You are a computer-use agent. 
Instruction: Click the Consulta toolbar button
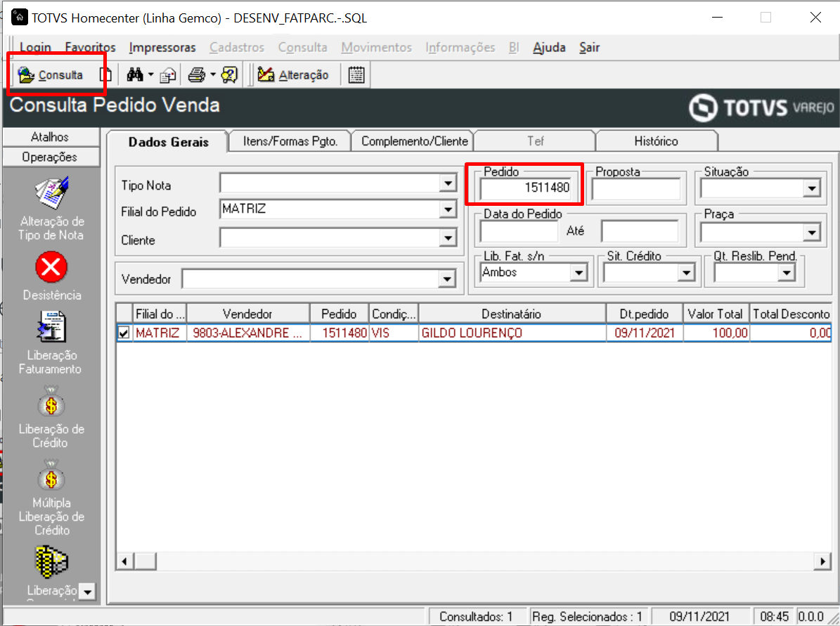click(x=51, y=74)
